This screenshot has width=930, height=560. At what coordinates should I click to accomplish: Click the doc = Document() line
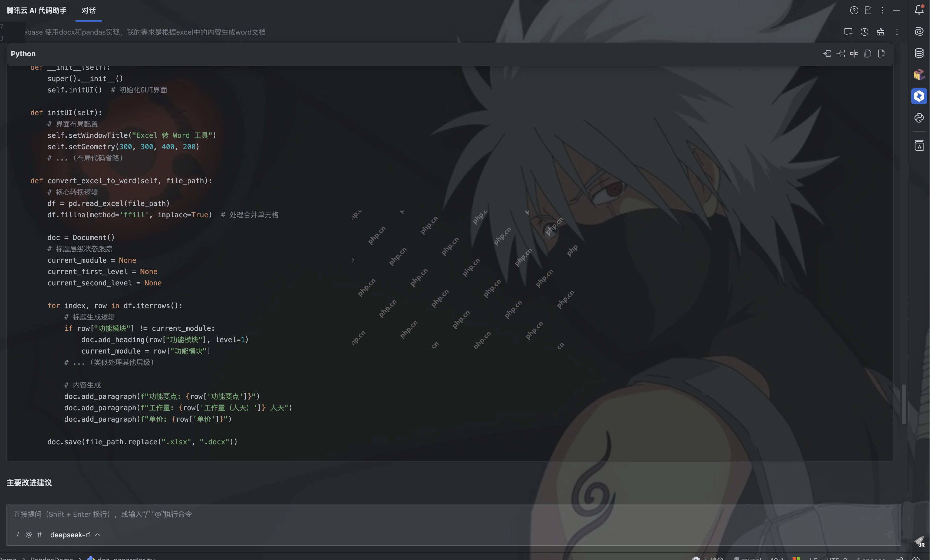(x=81, y=237)
